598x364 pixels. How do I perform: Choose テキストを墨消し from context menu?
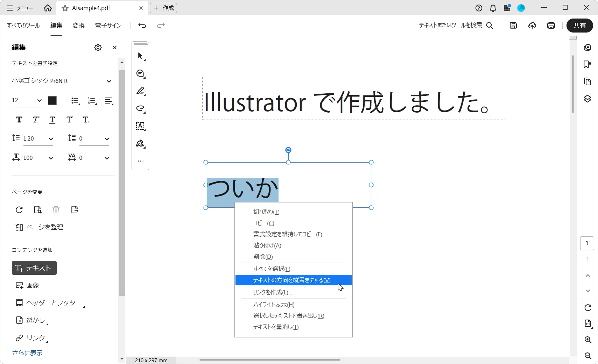[x=293, y=327]
